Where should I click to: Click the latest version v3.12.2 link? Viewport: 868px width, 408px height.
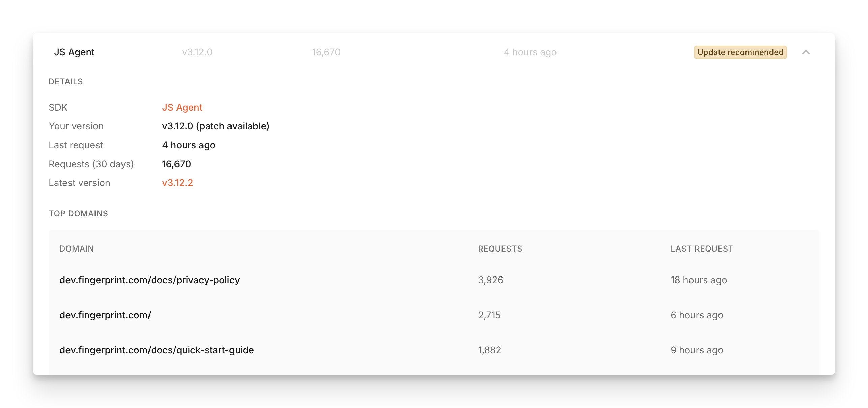click(178, 182)
